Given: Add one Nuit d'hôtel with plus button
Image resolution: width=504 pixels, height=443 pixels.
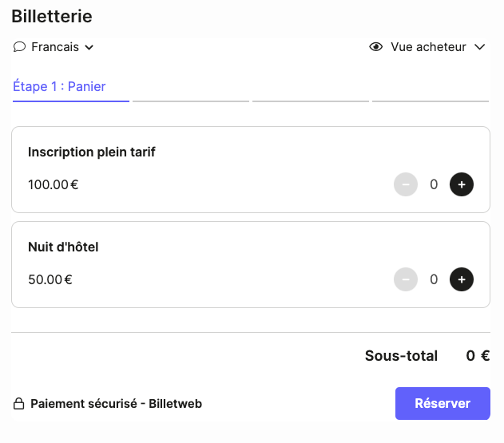Looking at the screenshot, I should (462, 279).
